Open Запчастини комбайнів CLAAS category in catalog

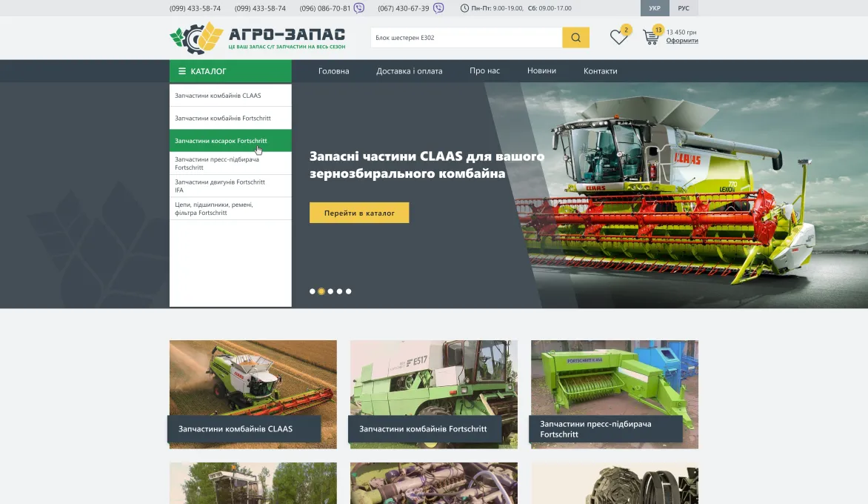coord(230,96)
